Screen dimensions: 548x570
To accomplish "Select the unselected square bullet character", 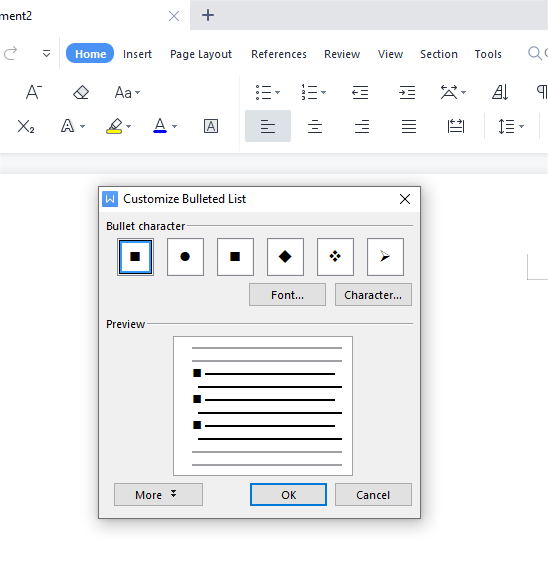I will (235, 257).
